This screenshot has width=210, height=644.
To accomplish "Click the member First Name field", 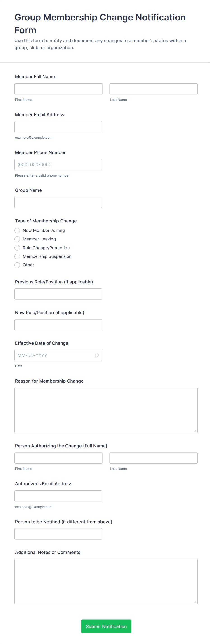I will 58,89.
